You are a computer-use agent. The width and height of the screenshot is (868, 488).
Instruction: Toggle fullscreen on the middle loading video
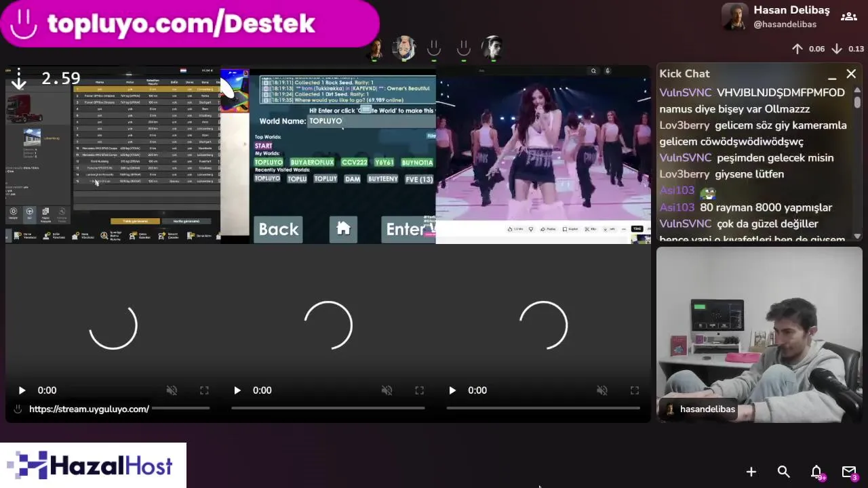click(419, 390)
